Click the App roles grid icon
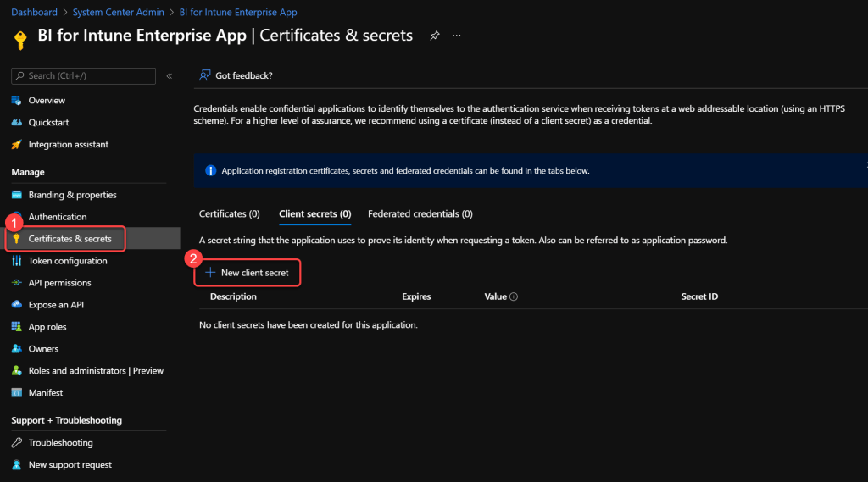 (16, 327)
